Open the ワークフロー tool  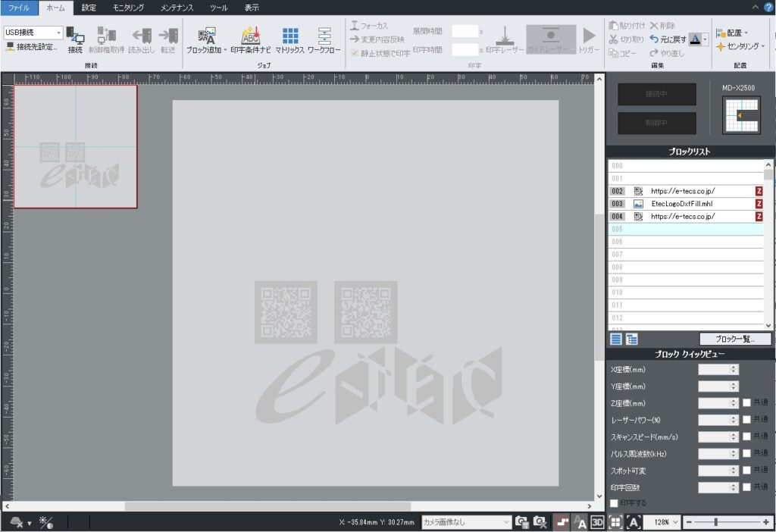click(x=324, y=39)
